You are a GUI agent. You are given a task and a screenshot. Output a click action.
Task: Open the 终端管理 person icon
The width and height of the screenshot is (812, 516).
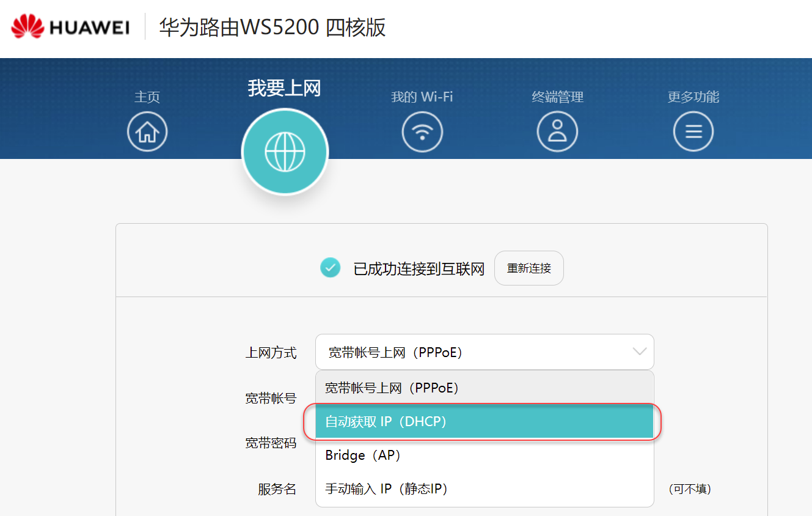click(557, 131)
